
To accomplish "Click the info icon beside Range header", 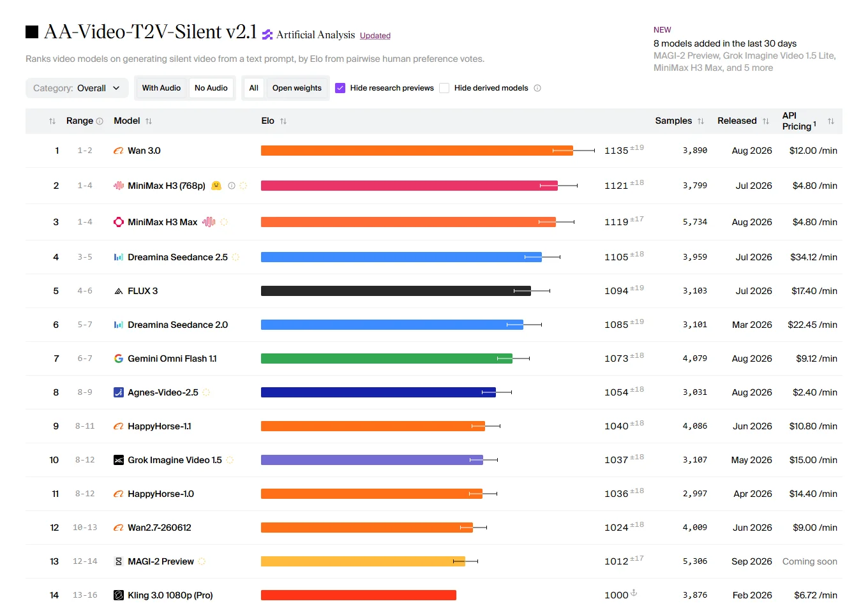I will coord(100,121).
